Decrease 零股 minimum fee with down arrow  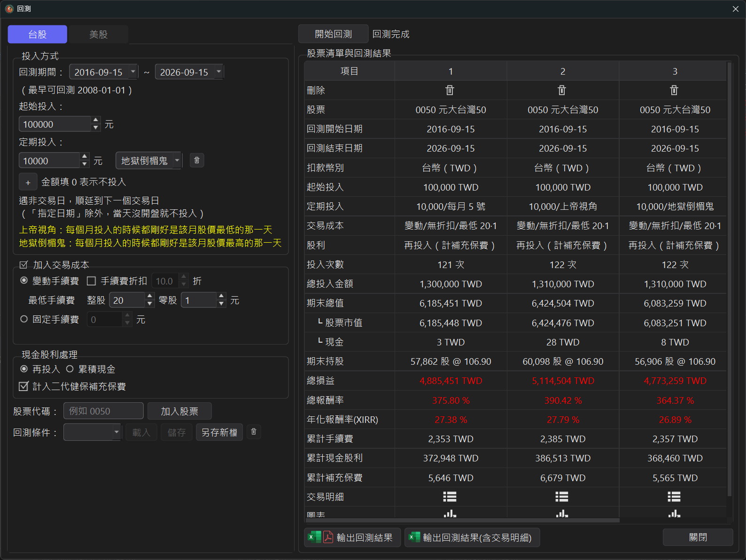tap(222, 304)
